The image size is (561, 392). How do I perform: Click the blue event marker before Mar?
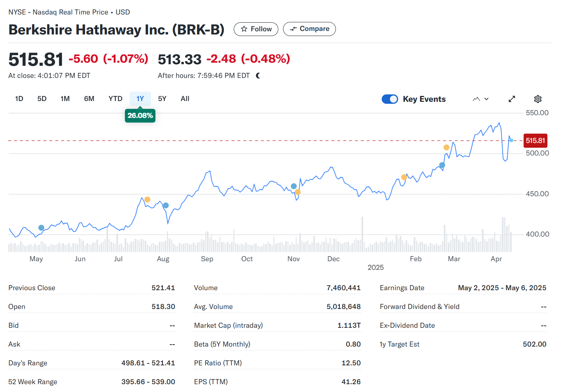(442, 165)
